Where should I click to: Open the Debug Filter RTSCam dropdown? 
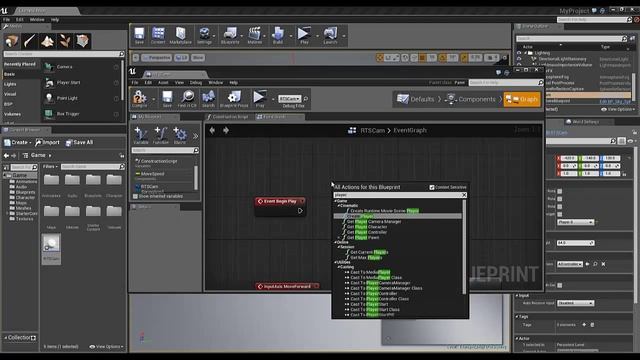coord(289,99)
